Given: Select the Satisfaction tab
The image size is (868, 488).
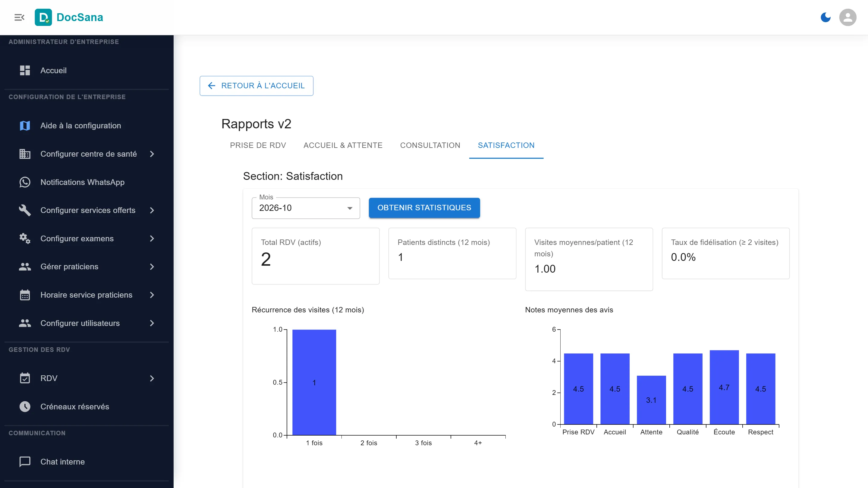Looking at the screenshot, I should tap(506, 145).
